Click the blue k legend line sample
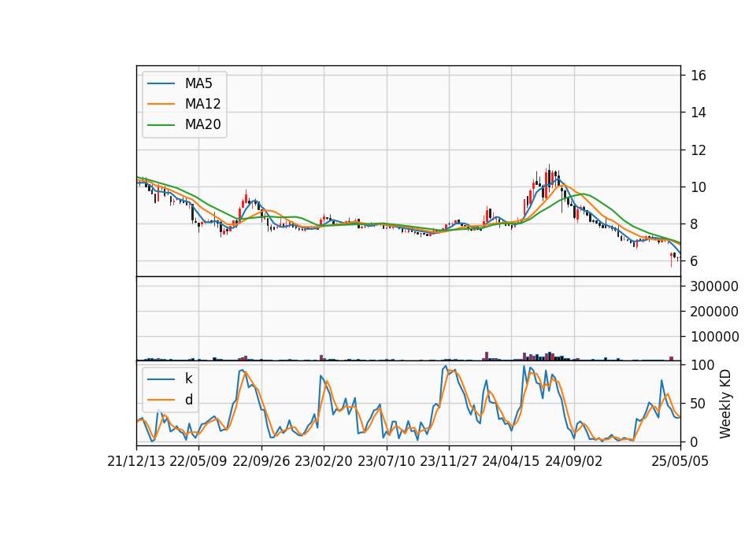 click(161, 379)
